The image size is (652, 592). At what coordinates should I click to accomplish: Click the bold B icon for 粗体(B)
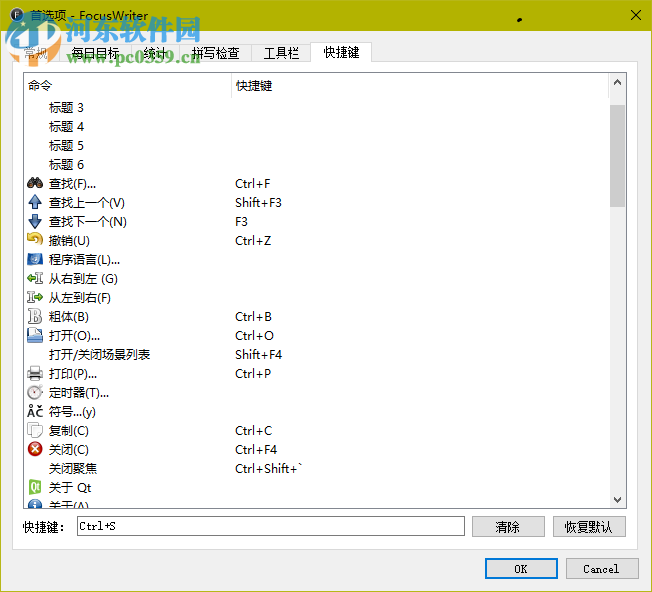35,316
